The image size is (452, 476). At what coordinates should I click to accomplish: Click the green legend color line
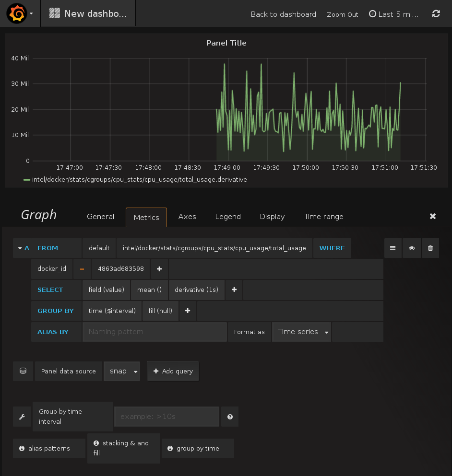[x=27, y=180]
